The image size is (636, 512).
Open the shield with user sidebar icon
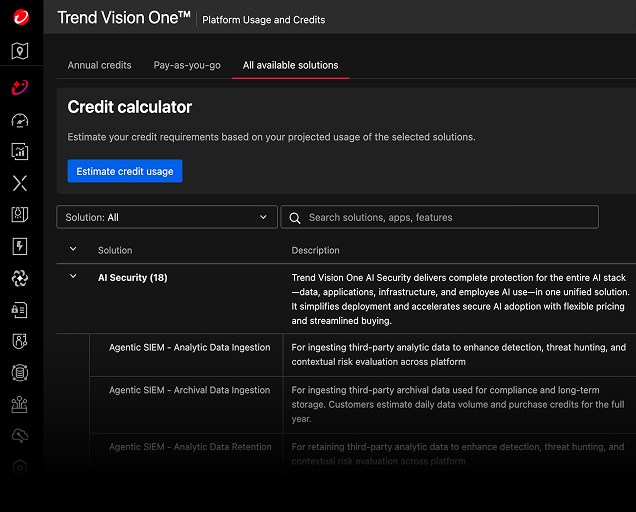pos(20,341)
